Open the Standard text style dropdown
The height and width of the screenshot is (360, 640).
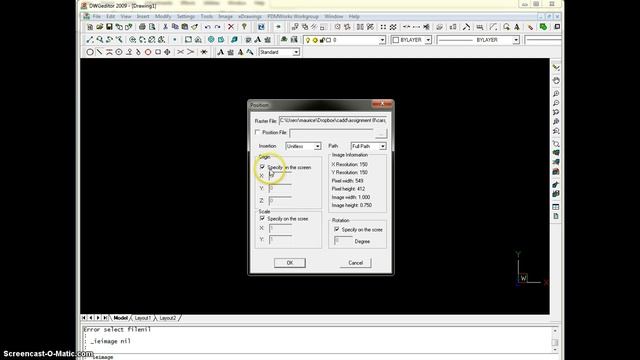point(296,52)
